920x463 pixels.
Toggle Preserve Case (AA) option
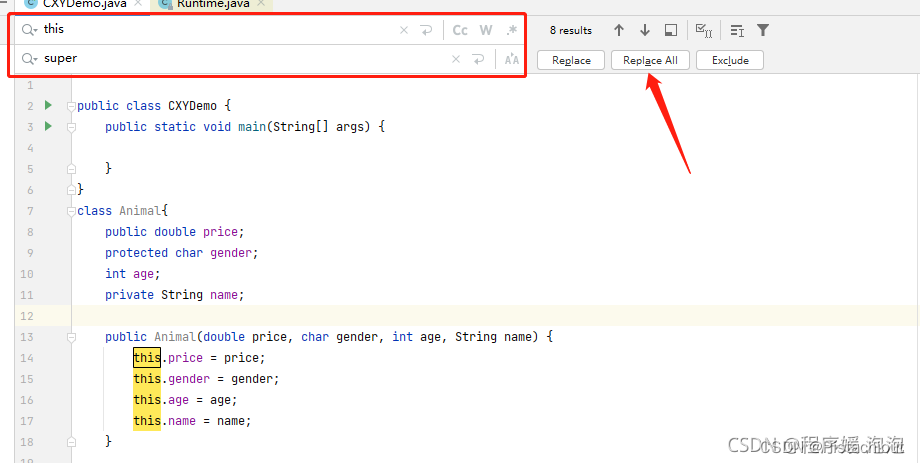coord(512,59)
